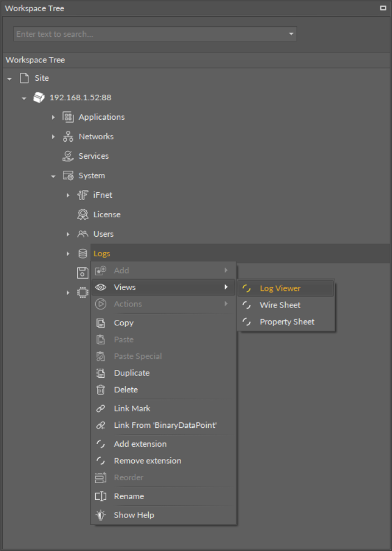Screen dimensions: 392x551
Task: Select Log Viewer from Views submenu
Action: [280, 289]
